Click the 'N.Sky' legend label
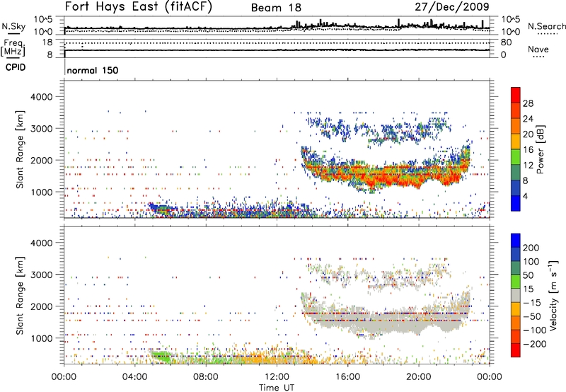This screenshot has height=392, width=566. (13, 26)
